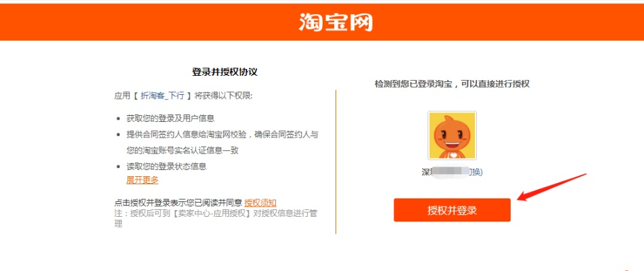Screen dimensions: 644x271
Task: Open the 折淘客_下行 app name link
Action: (x=162, y=96)
